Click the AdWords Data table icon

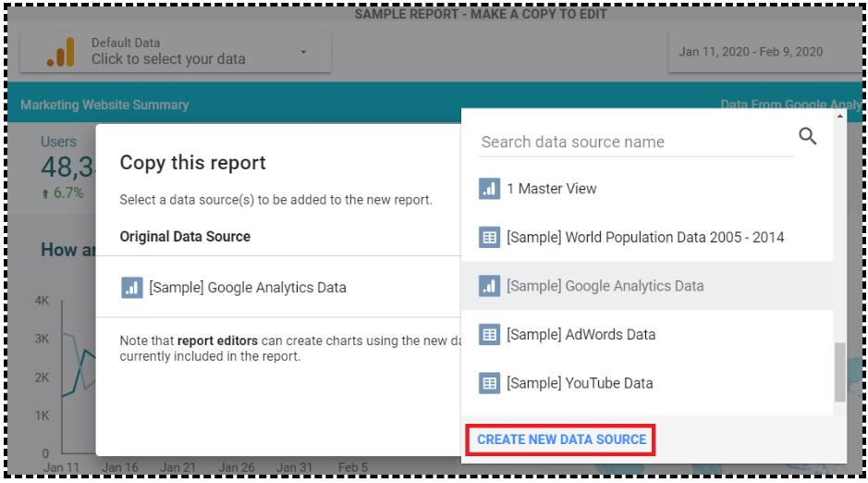(489, 335)
